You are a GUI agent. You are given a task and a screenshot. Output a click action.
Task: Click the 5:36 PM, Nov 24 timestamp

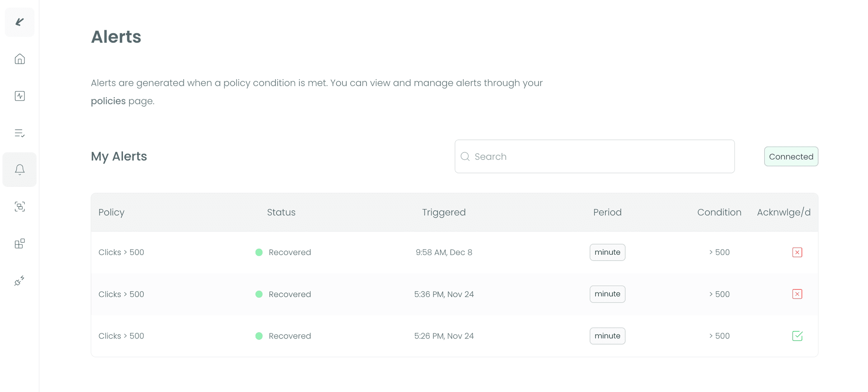point(444,294)
